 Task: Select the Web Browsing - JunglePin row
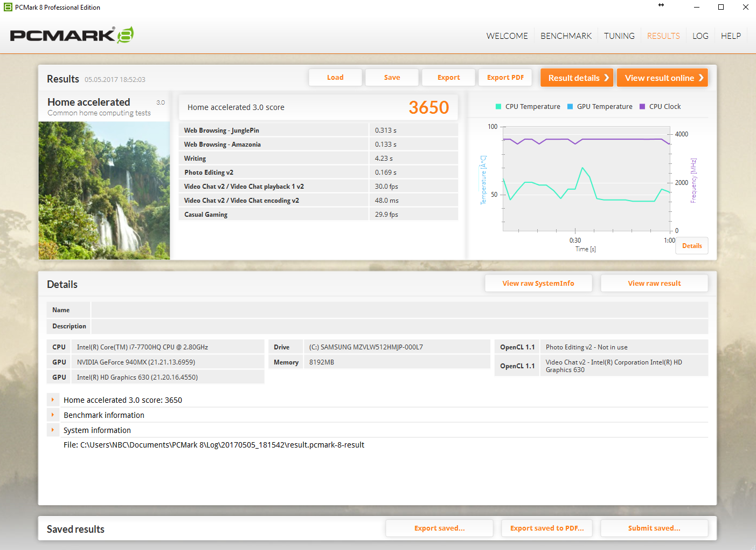pos(318,130)
